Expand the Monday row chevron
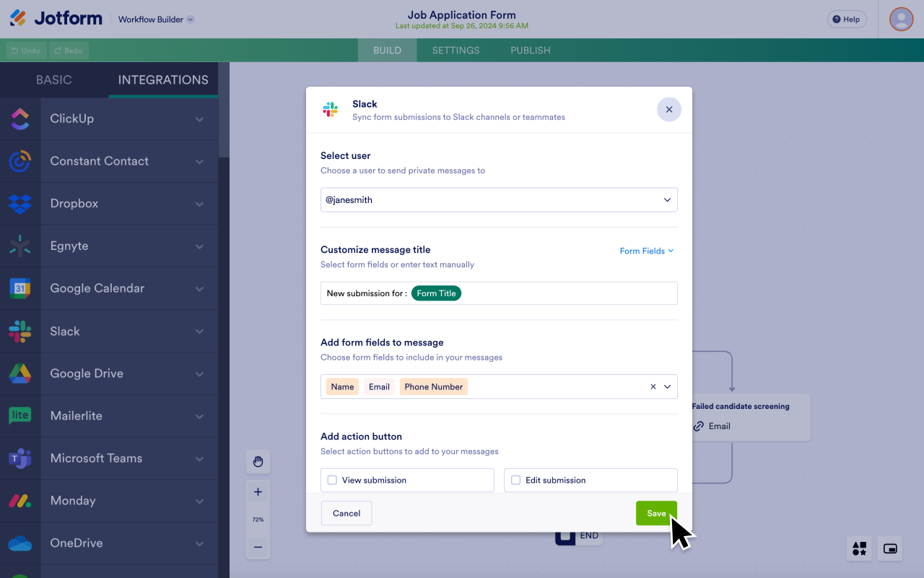 [x=199, y=501]
